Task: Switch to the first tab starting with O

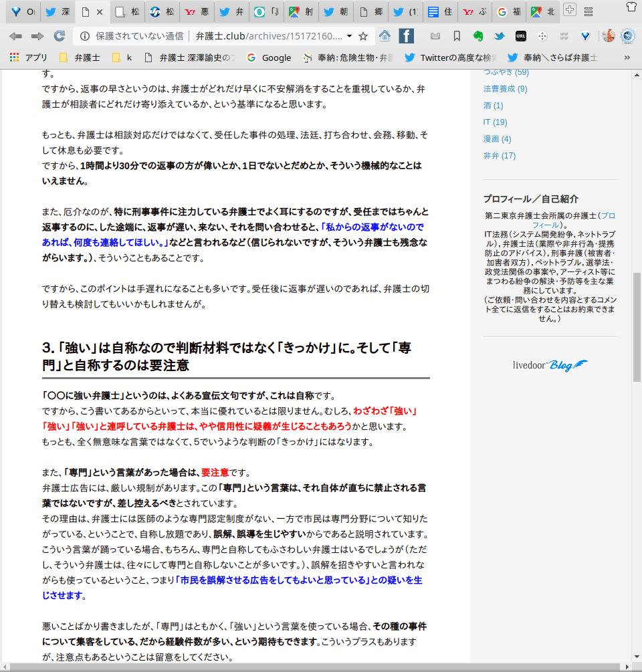Action: (x=23, y=11)
